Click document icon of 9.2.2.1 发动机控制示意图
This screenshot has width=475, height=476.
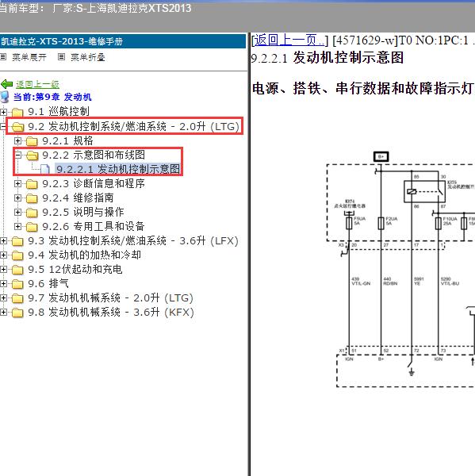coord(45,169)
